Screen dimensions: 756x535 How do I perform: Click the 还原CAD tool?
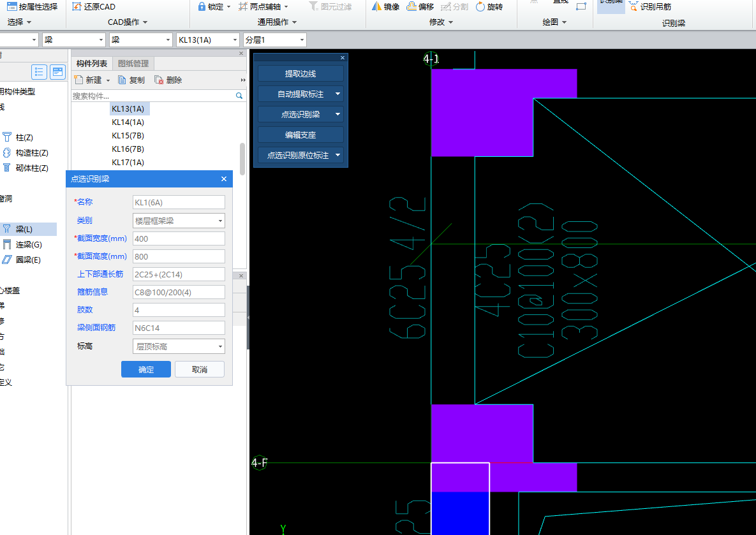tap(94, 6)
